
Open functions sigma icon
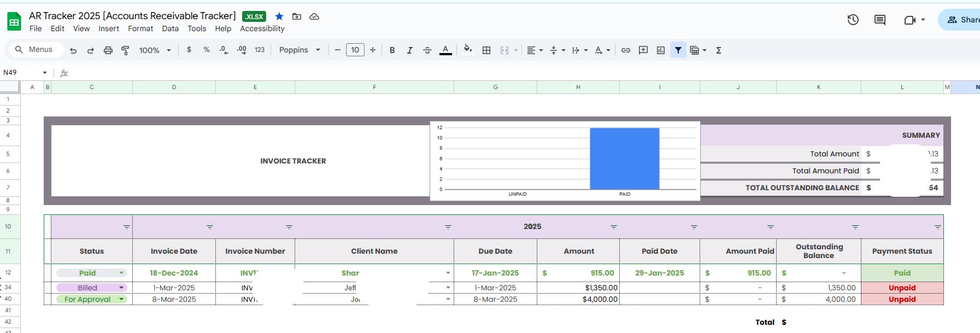(x=719, y=50)
